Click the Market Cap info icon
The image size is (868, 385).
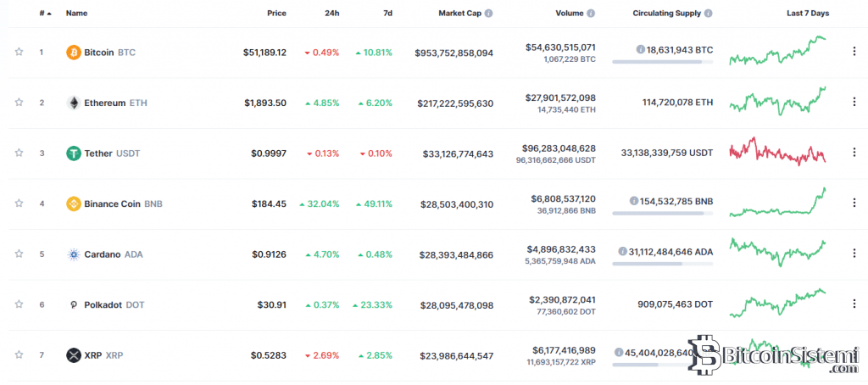[x=488, y=14]
